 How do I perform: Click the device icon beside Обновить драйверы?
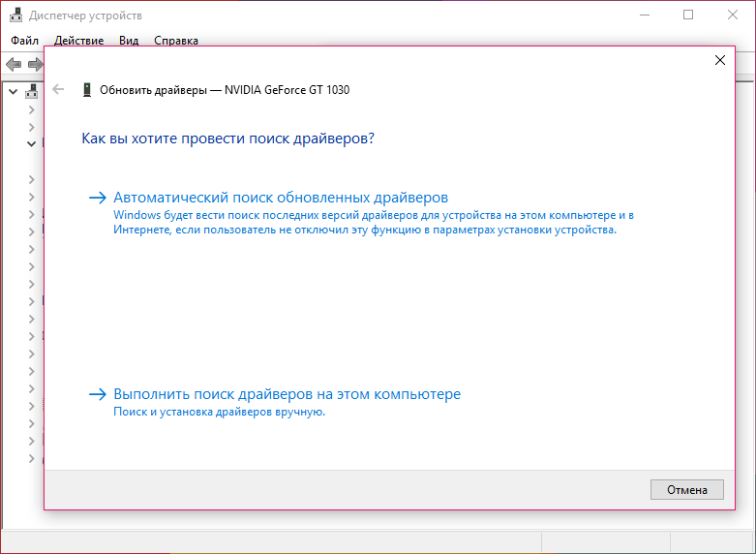(x=87, y=90)
